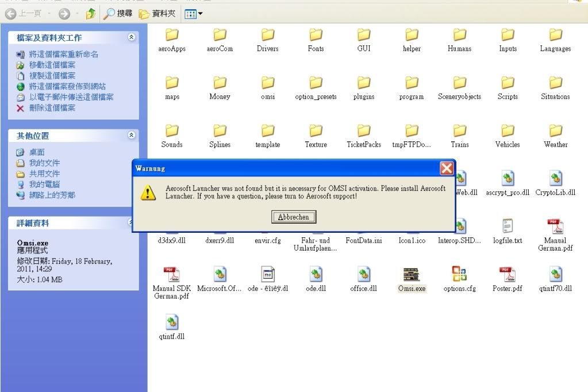Image resolution: width=588 pixels, height=392 pixels.
Task: Go back with the 上一頁 button
Action: coord(24,14)
